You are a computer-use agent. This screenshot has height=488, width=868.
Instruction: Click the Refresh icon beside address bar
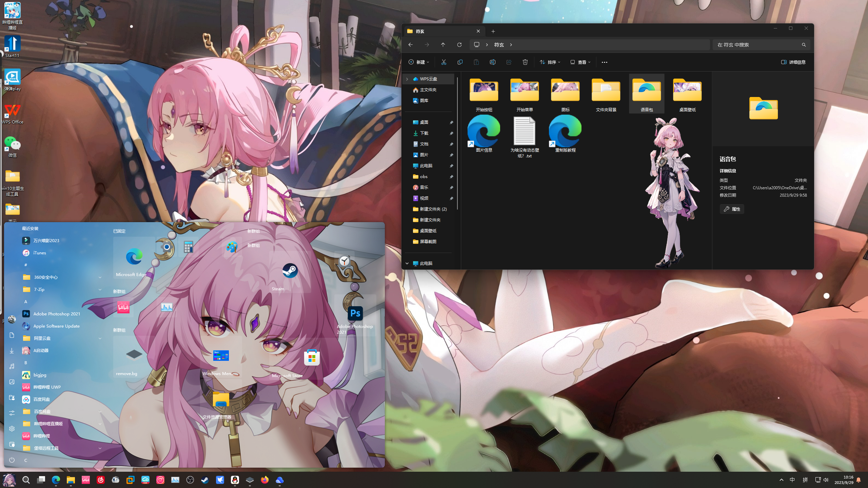(x=459, y=45)
